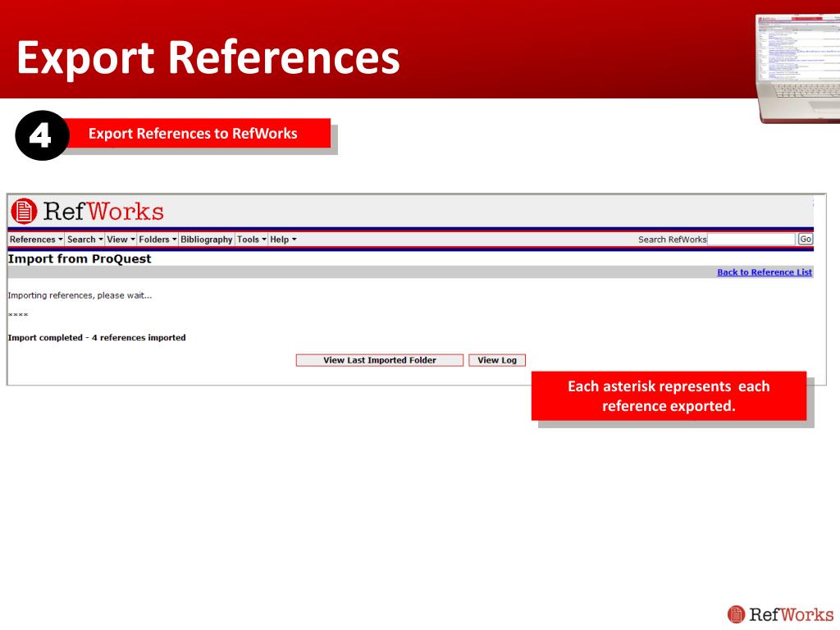
Task: Open the View menu
Action: coord(121,240)
